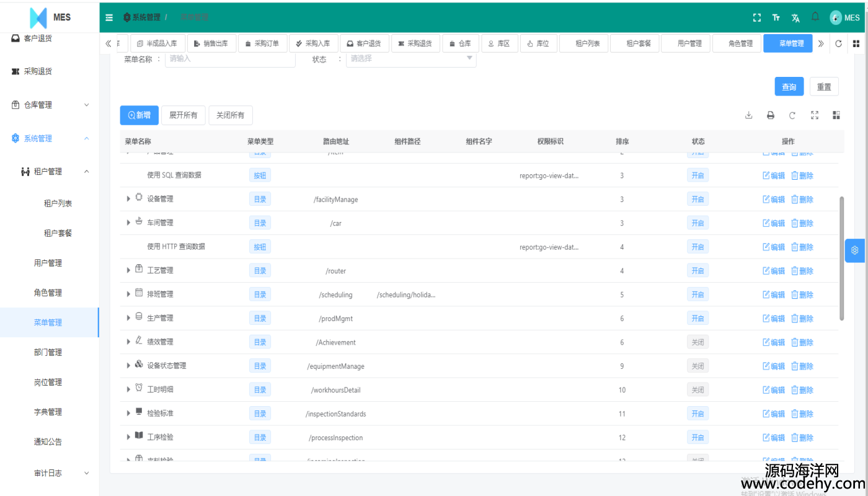This screenshot has height=496, width=868.
Task: Expand the 设备状态管理 tree row
Action: click(x=128, y=366)
